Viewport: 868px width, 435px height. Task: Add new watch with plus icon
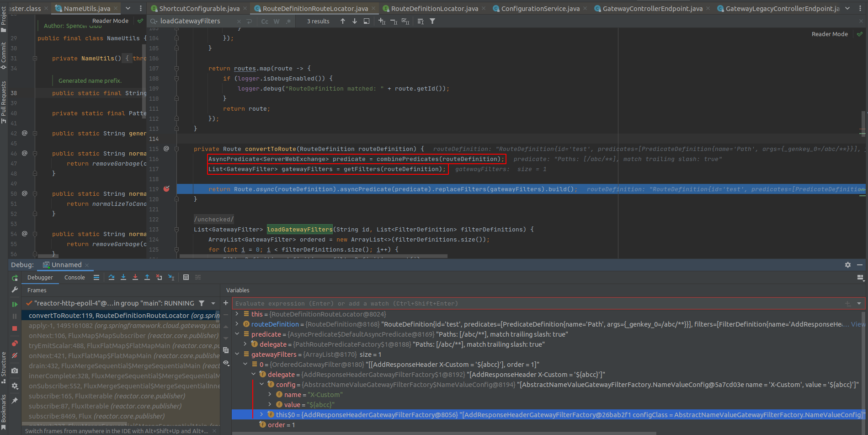[226, 303]
